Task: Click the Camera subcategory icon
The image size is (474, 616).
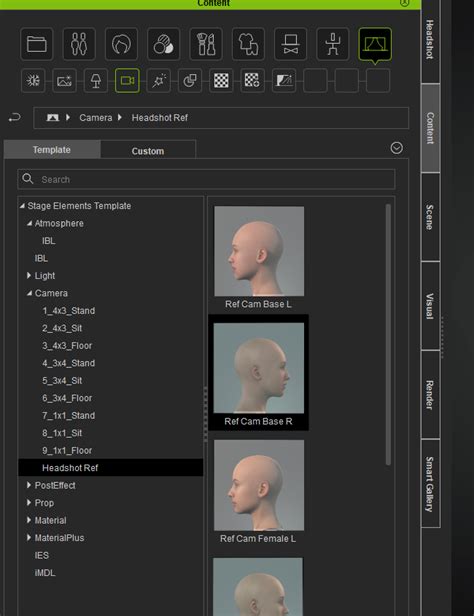Action: click(x=127, y=81)
